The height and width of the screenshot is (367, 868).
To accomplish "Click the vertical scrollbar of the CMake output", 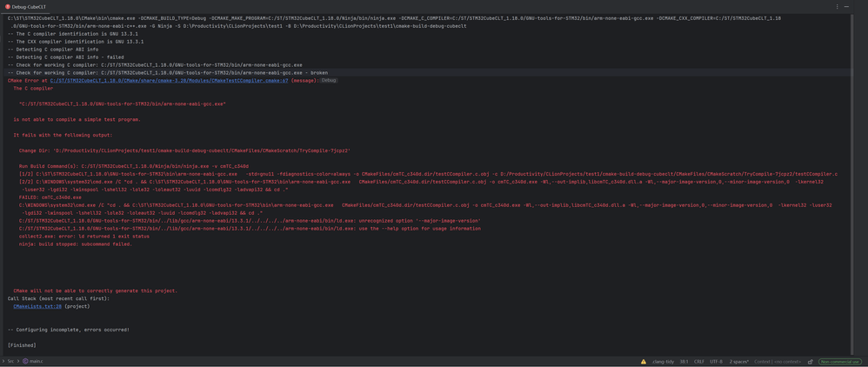I will pos(852,174).
